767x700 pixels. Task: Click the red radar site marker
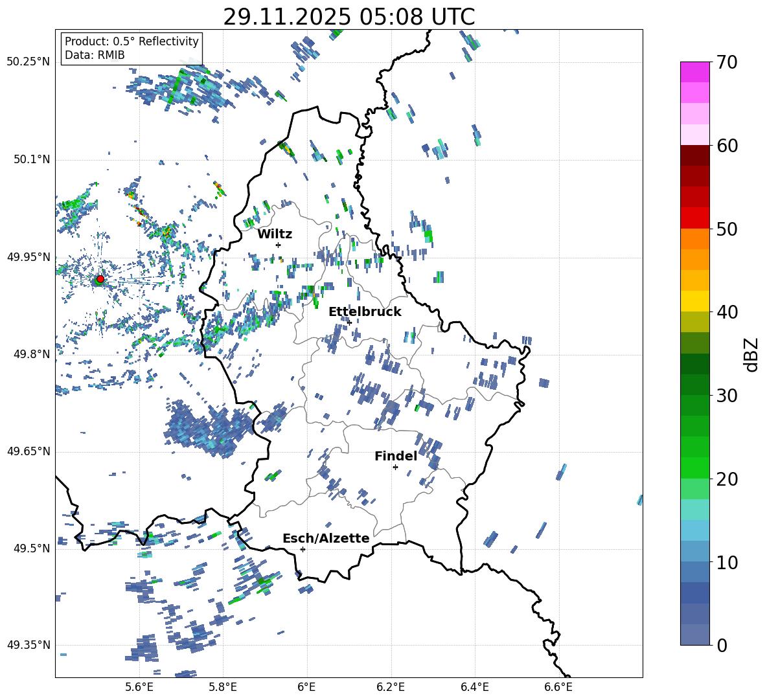click(x=100, y=279)
